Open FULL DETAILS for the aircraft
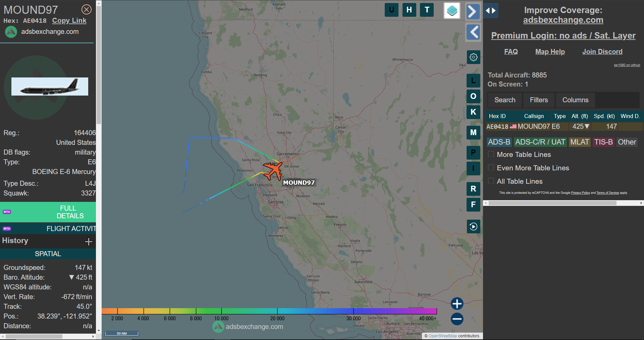The height and width of the screenshot is (340, 644). [48, 212]
